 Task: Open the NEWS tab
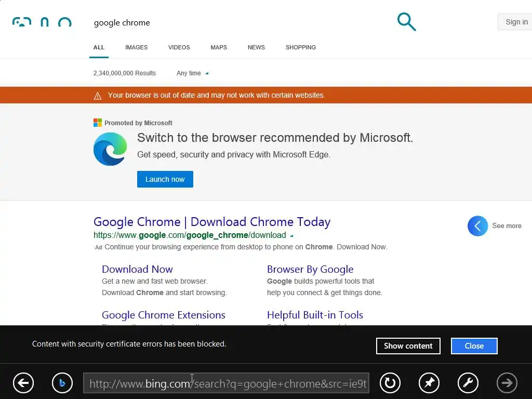[x=256, y=47]
